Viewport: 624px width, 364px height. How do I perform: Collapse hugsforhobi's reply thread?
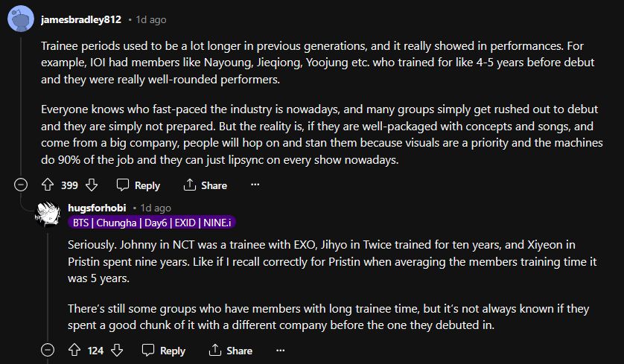(x=48, y=350)
